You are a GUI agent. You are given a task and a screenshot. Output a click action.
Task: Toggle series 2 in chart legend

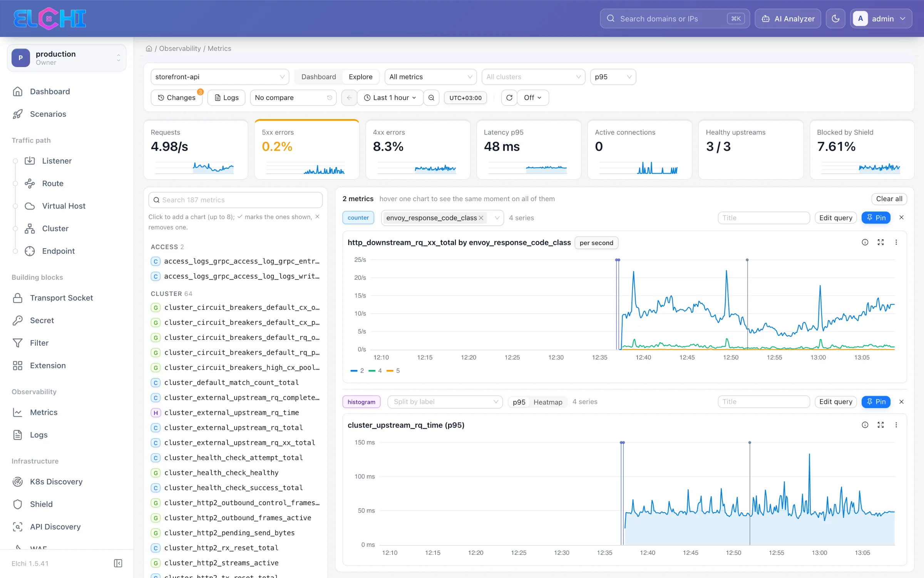357,371
